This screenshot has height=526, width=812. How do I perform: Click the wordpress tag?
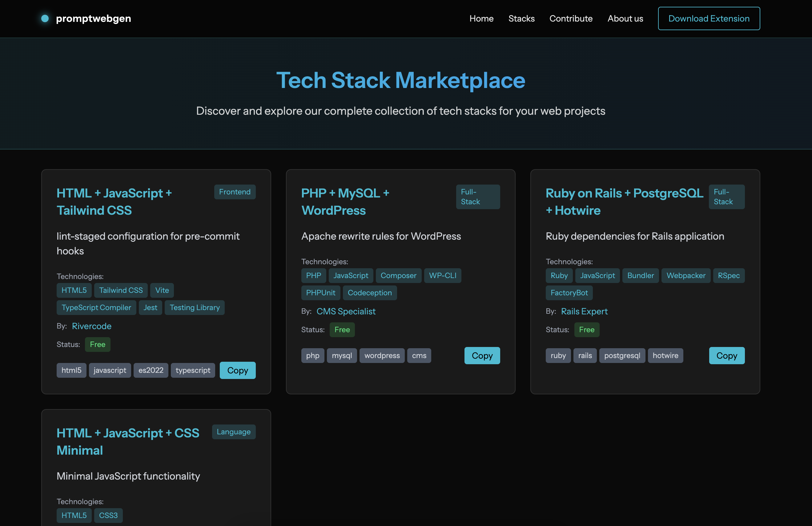[x=382, y=356]
